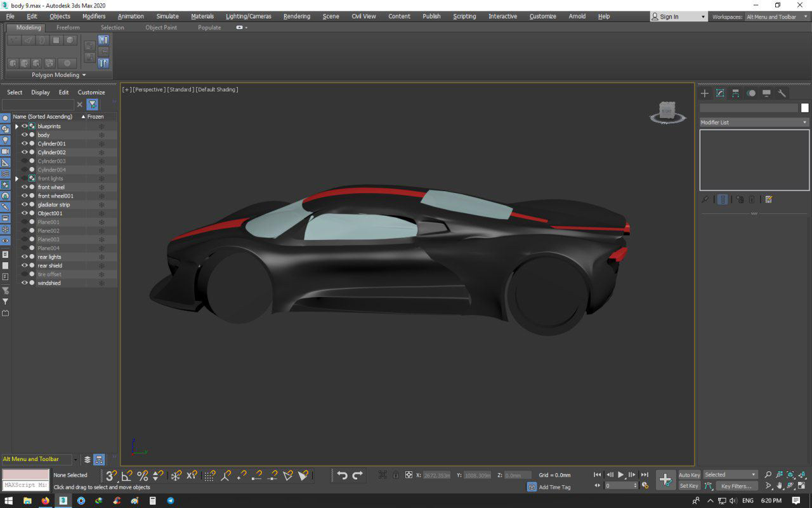This screenshot has height=508, width=812.
Task: Click the Scene Explorer layer toggle icon
Action: pyautogui.click(x=88, y=459)
